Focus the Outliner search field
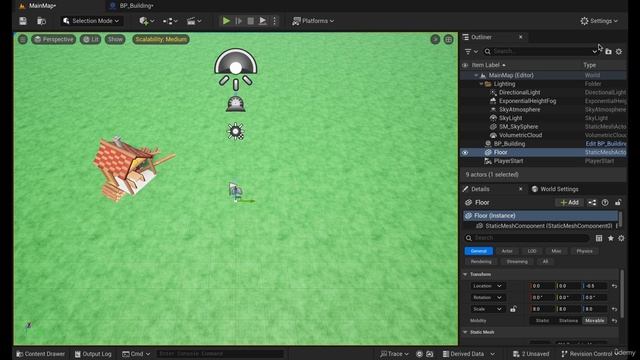The width and height of the screenshot is (640, 360). [x=540, y=51]
